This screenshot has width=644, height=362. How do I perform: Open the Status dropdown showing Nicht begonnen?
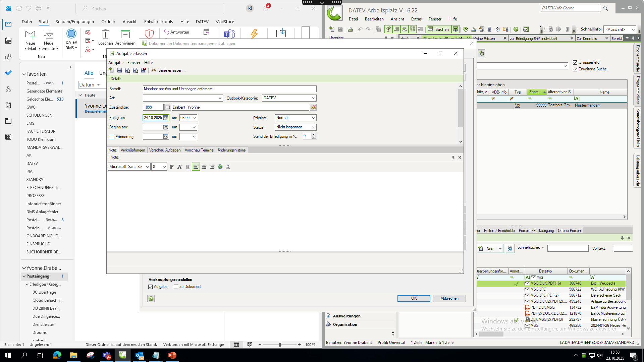[313, 127]
